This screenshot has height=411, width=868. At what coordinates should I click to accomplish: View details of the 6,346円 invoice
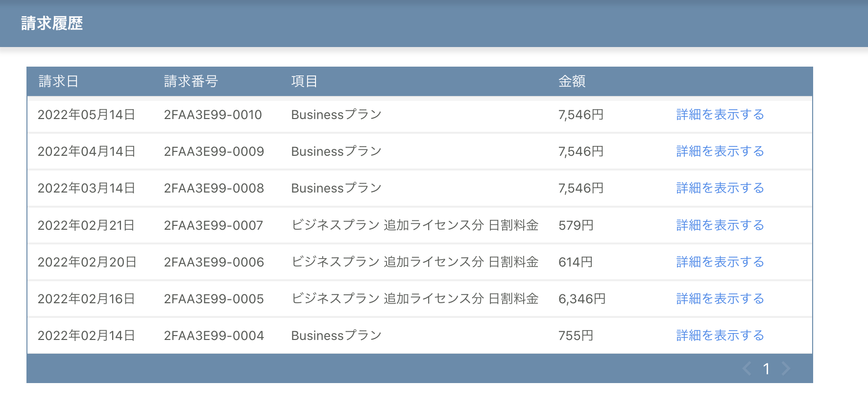(720, 299)
